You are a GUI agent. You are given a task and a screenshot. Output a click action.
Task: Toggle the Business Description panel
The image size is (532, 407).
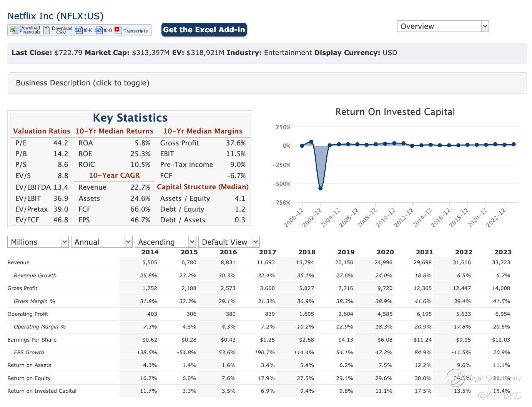83,83
